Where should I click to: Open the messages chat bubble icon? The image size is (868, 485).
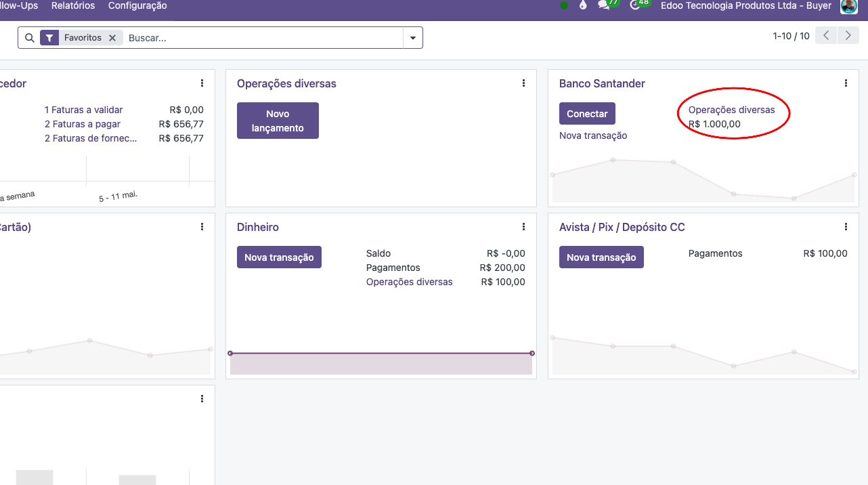(603, 5)
